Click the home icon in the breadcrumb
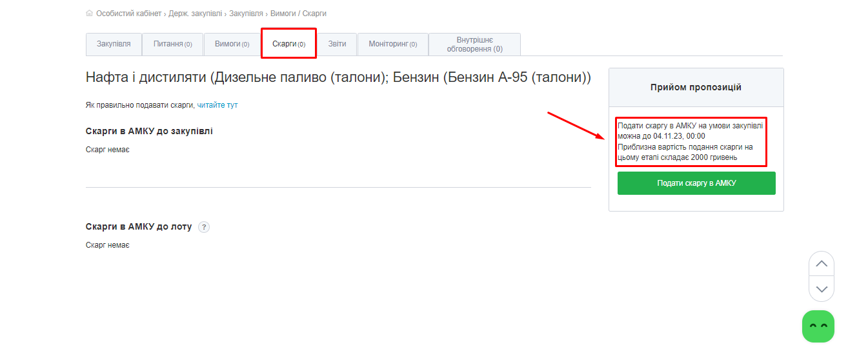 tap(89, 14)
